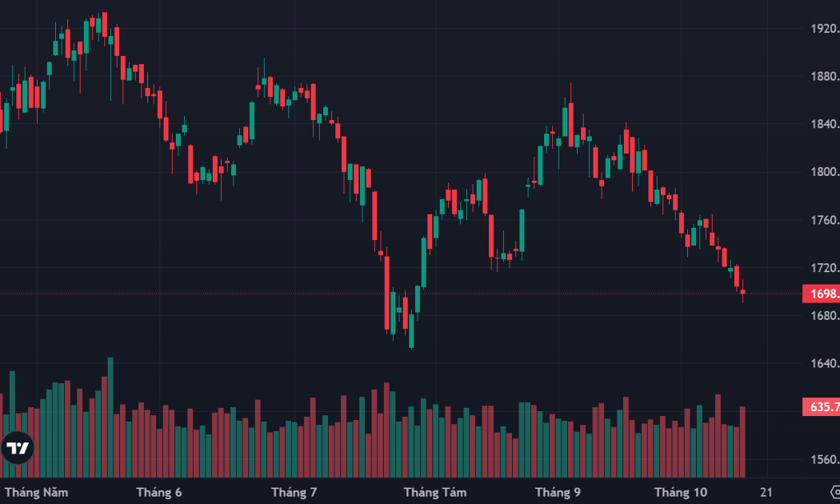Image resolution: width=840 pixels, height=504 pixels.
Task: Click the 21 date label on time axis
Action: click(x=766, y=492)
